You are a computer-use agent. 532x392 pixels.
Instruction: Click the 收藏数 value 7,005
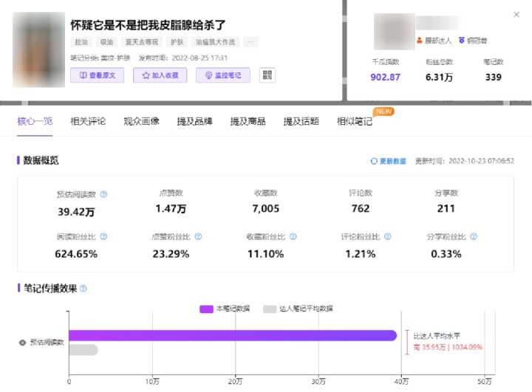pos(266,208)
